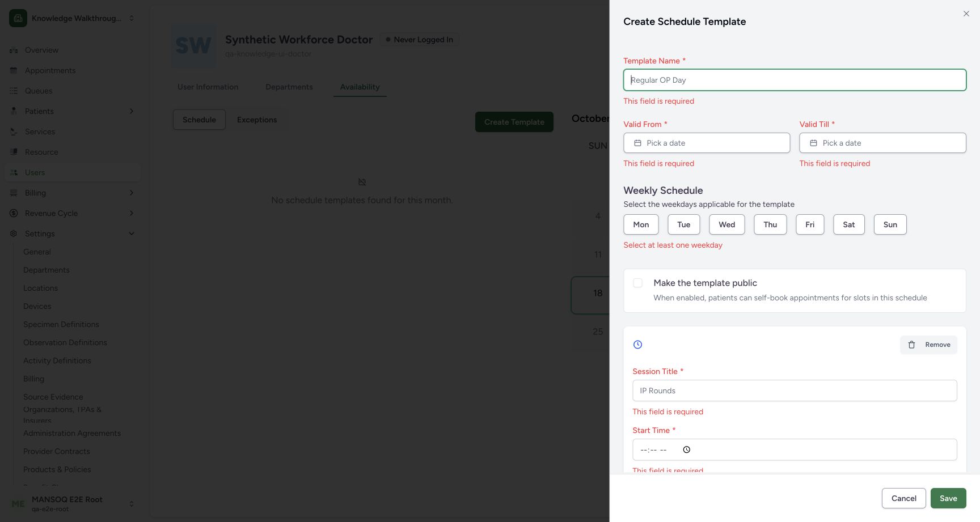Expand the Billing submenu chevron
This screenshot has height=522, width=980.
pyautogui.click(x=132, y=193)
